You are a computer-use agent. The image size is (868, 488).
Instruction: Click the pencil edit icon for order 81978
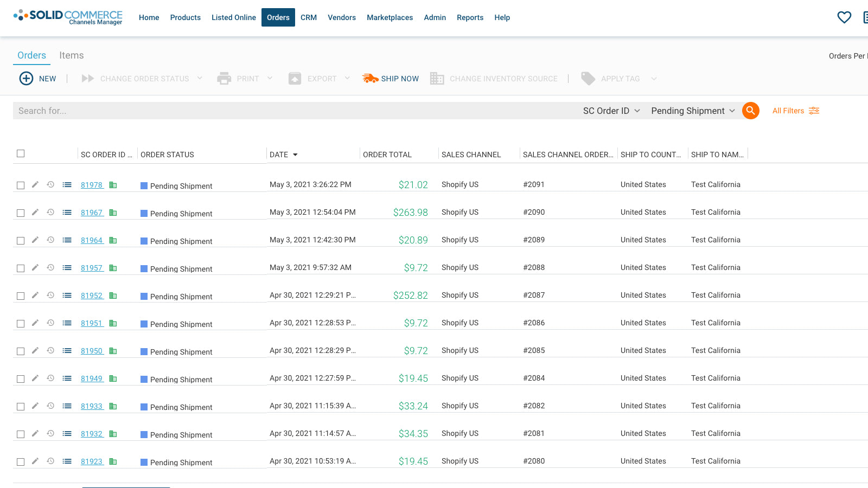[x=35, y=184]
